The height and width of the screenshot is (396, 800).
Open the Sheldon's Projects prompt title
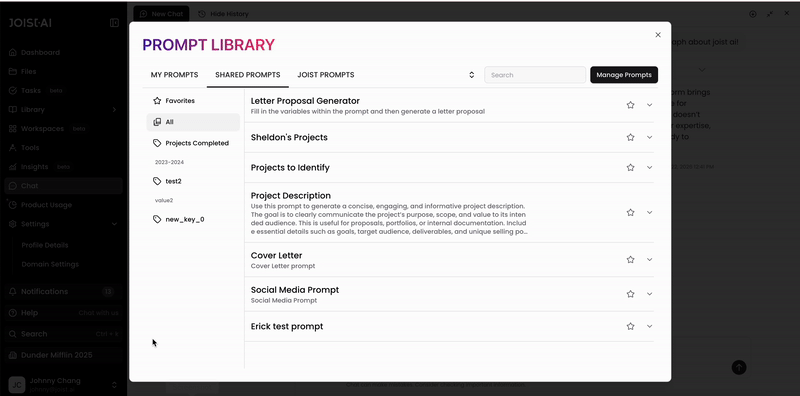tap(289, 137)
